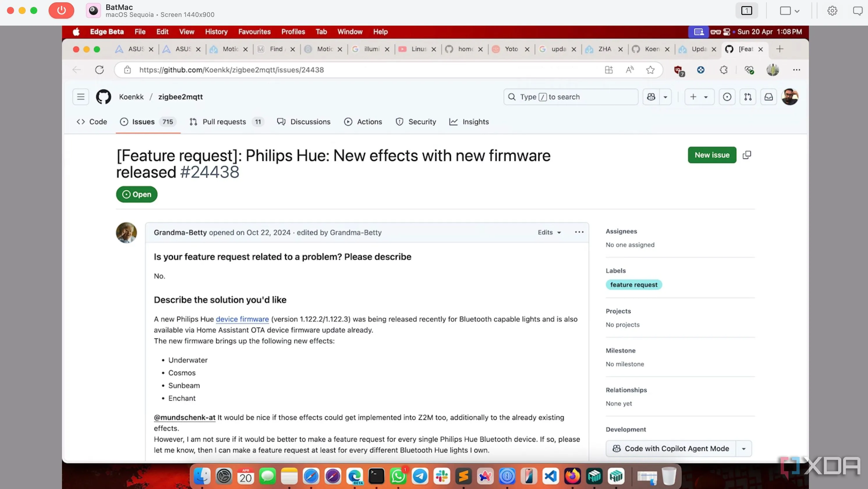The image size is (868, 489).
Task: Click the Grandma-Betty author name
Action: (x=180, y=233)
